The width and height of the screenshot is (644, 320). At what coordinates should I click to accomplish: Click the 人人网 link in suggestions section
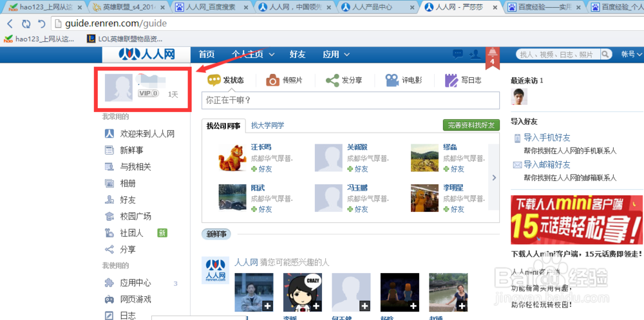point(245,262)
